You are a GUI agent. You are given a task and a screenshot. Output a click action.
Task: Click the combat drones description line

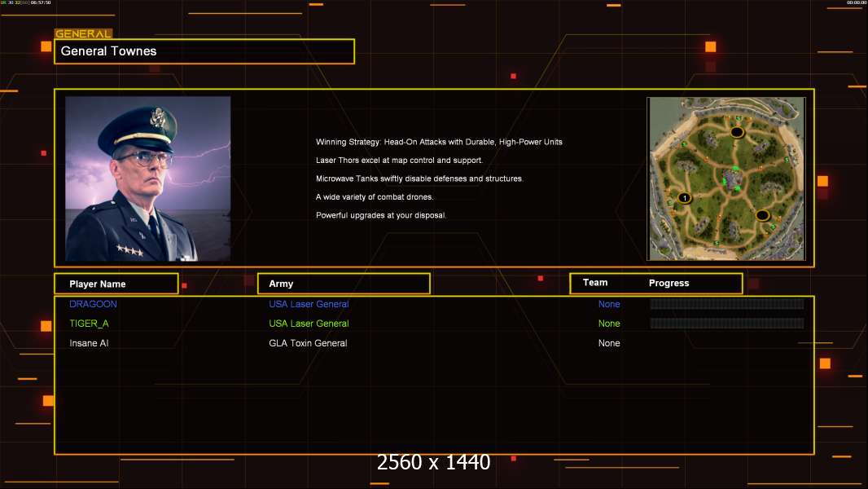coord(375,196)
